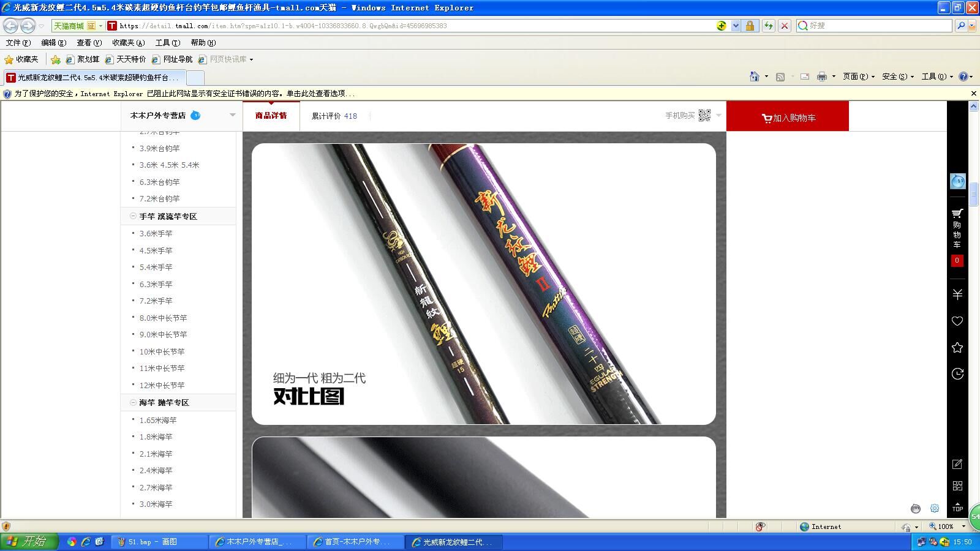Click the QR code icon in the black sidebar
Screen dimensions: 980x551
tap(957, 485)
